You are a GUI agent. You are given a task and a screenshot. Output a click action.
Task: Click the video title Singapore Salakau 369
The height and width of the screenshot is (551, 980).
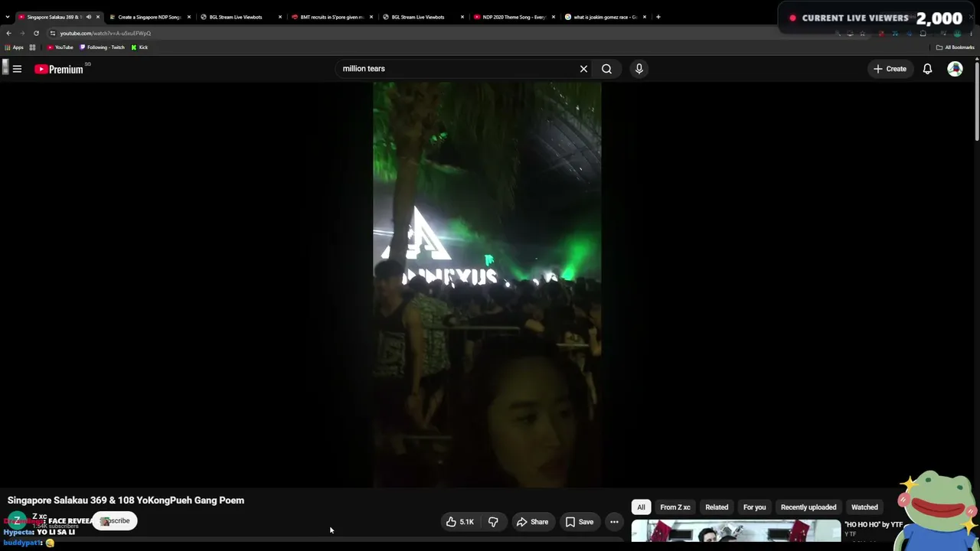click(x=126, y=500)
